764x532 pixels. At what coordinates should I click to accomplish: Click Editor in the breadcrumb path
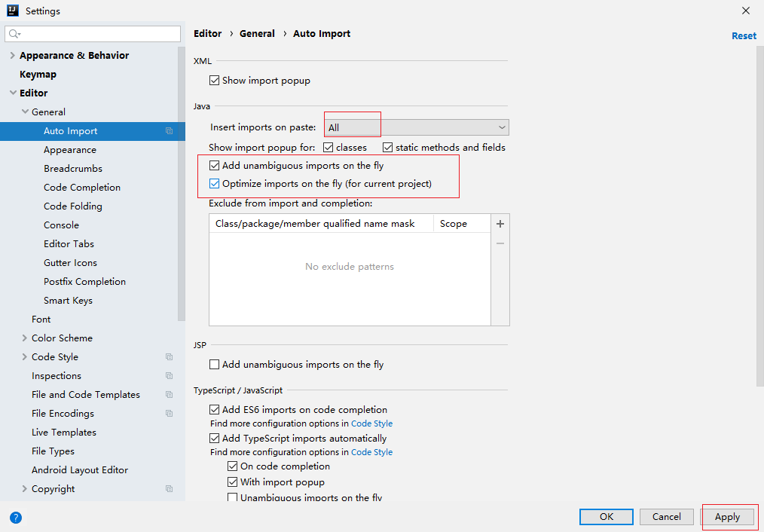click(207, 34)
